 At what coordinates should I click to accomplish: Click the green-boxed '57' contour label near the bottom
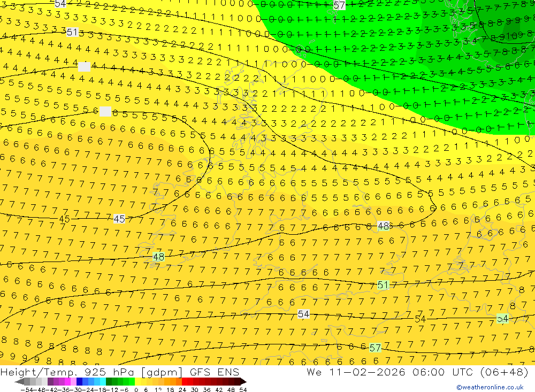(375, 348)
